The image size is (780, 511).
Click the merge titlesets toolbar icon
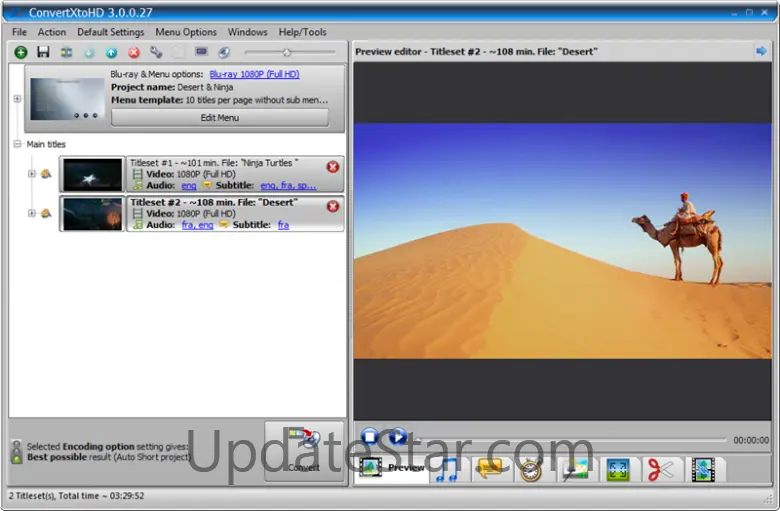coord(66,52)
